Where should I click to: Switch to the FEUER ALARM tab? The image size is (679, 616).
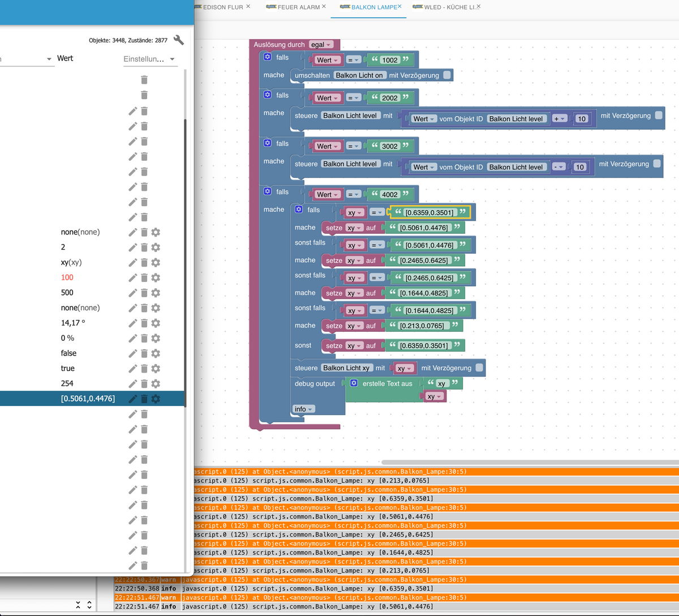pos(299,7)
